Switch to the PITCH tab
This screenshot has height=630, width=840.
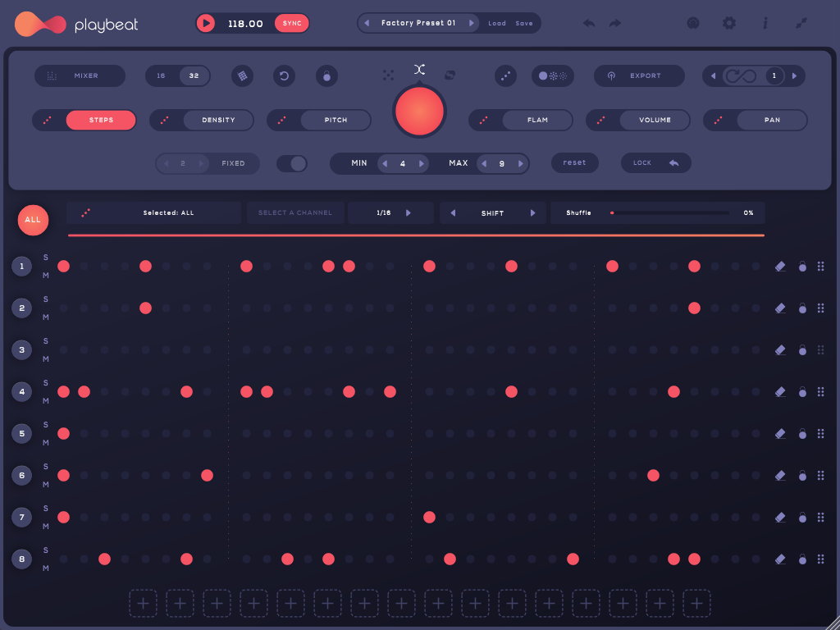[336, 121]
